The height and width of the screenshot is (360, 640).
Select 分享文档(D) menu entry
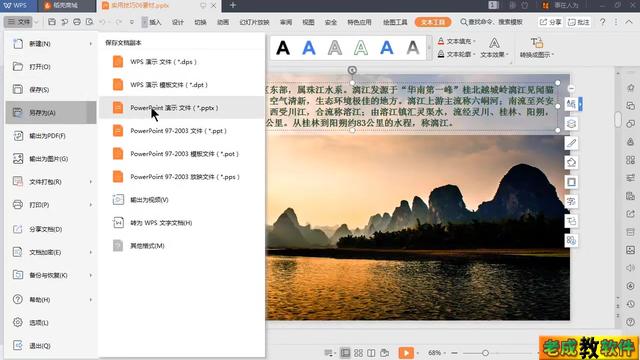51,229
